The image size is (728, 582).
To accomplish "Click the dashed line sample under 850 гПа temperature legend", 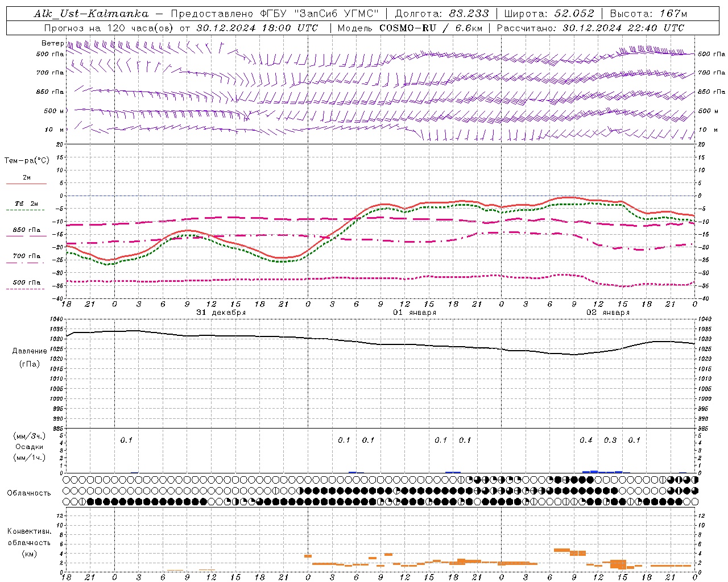I will click(x=26, y=236).
